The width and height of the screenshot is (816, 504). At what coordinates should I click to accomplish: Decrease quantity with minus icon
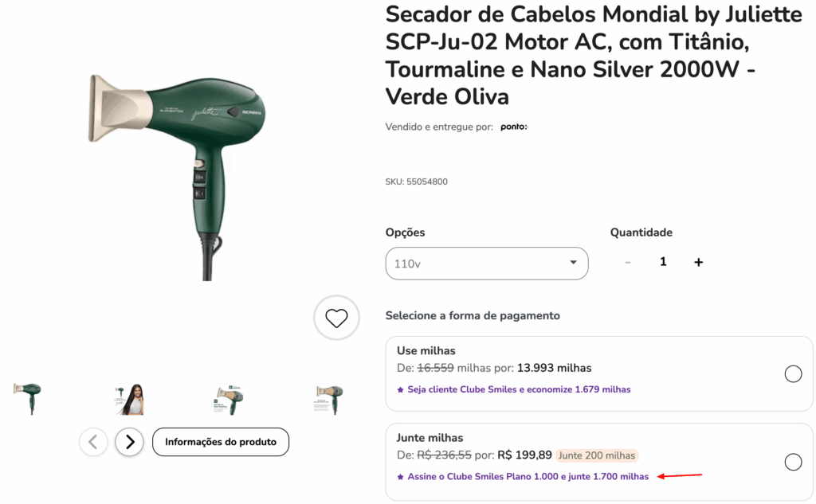[628, 262]
